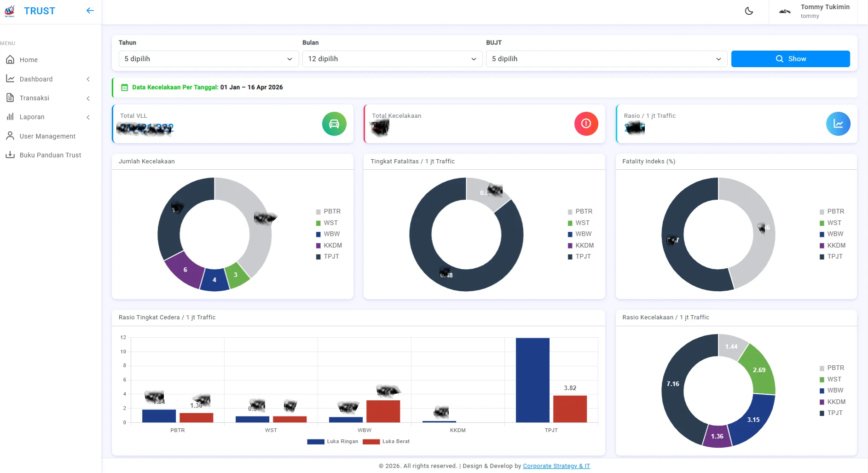Click the blue chart Rasio icon
The width and height of the screenshot is (868, 473).
[x=838, y=124]
